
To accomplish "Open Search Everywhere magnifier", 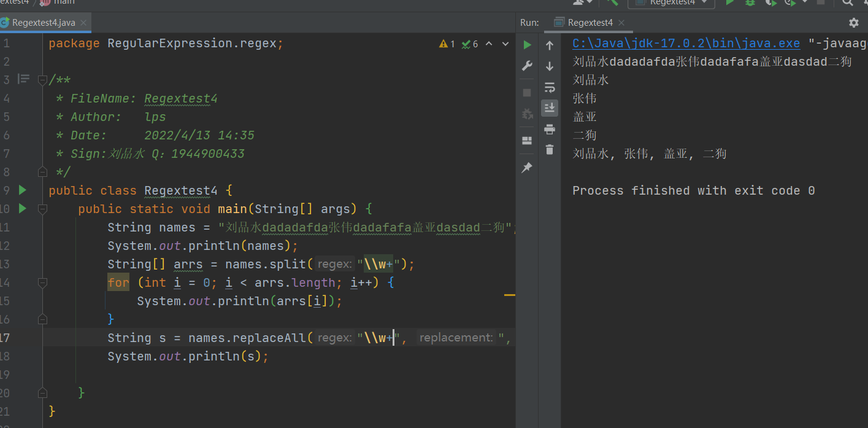I will 848,2.
